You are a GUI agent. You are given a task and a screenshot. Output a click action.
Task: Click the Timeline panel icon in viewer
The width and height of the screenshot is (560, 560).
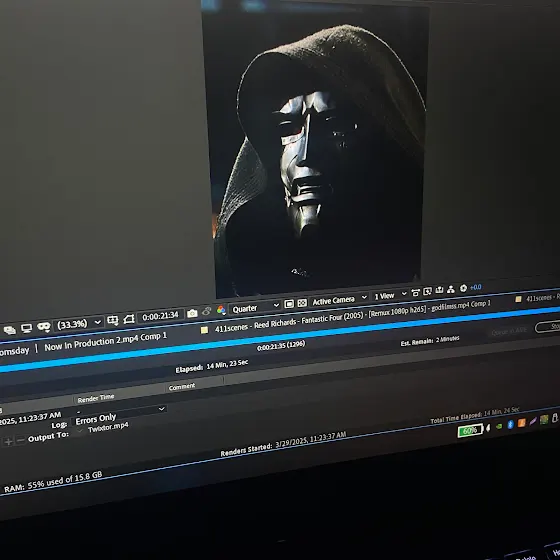coord(439,290)
